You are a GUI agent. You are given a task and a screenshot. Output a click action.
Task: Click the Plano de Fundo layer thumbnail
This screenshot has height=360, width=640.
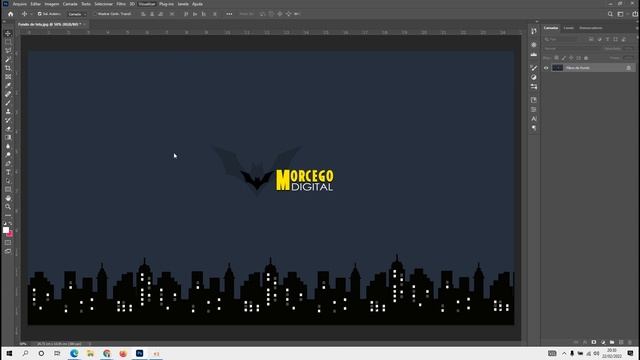point(557,68)
